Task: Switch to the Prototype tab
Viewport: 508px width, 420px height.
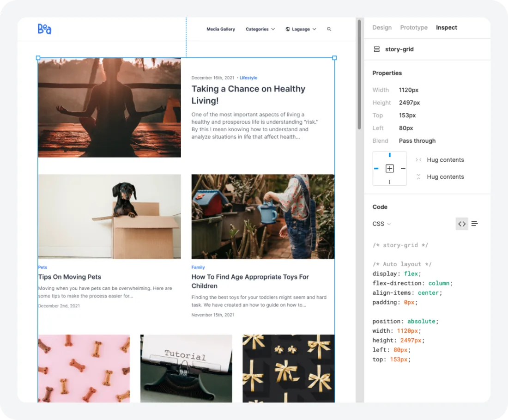Action: click(x=414, y=28)
